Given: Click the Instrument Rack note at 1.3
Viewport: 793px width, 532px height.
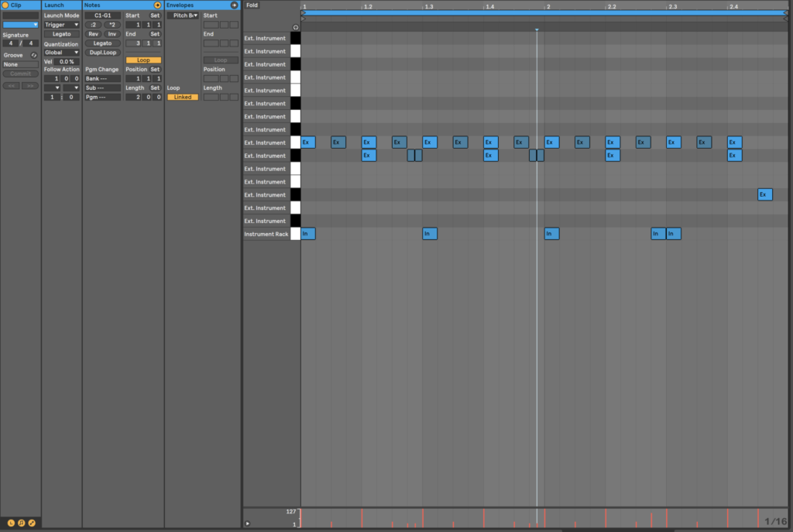Looking at the screenshot, I should [430, 234].
